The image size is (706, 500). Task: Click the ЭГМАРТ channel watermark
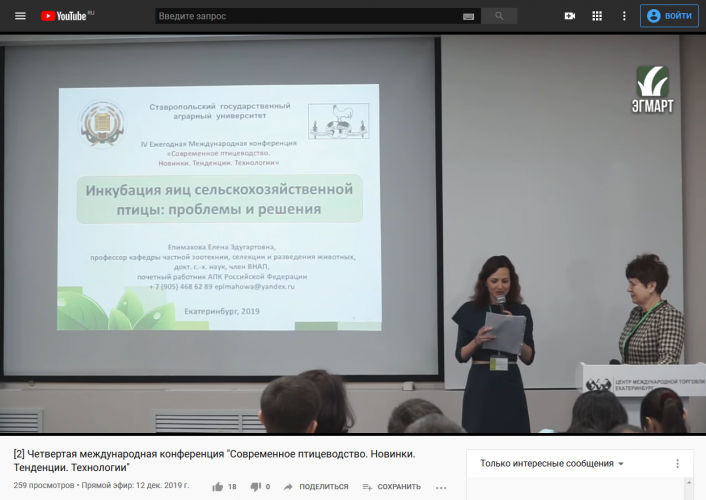coord(652,90)
